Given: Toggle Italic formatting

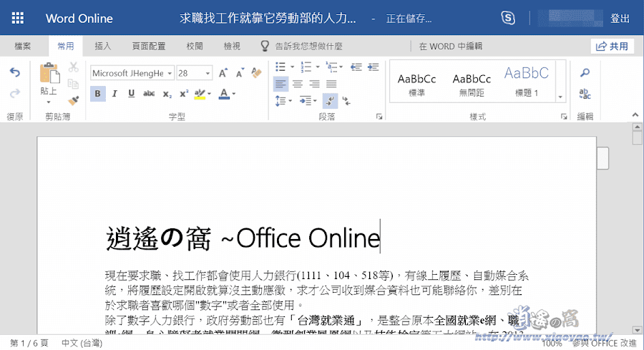Looking at the screenshot, I should pyautogui.click(x=114, y=94).
